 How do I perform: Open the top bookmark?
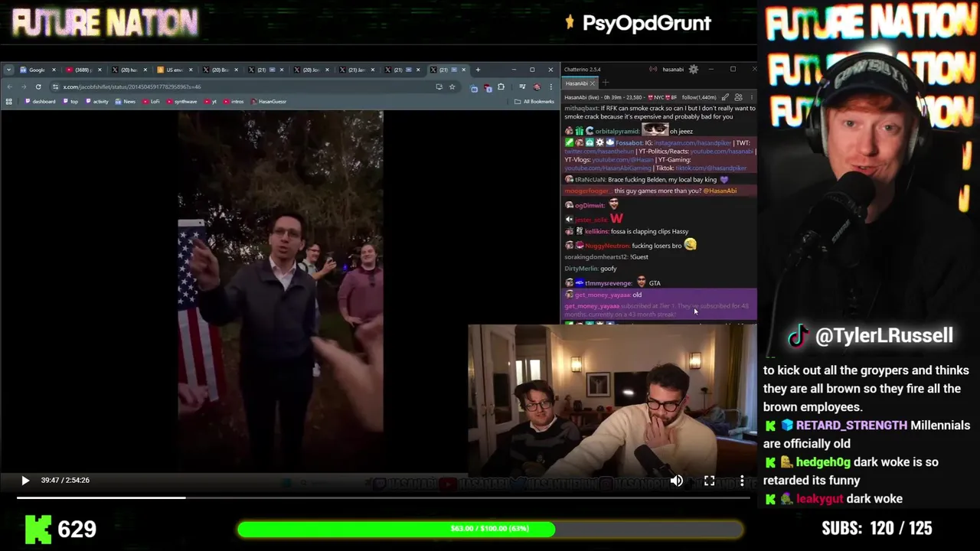click(70, 101)
